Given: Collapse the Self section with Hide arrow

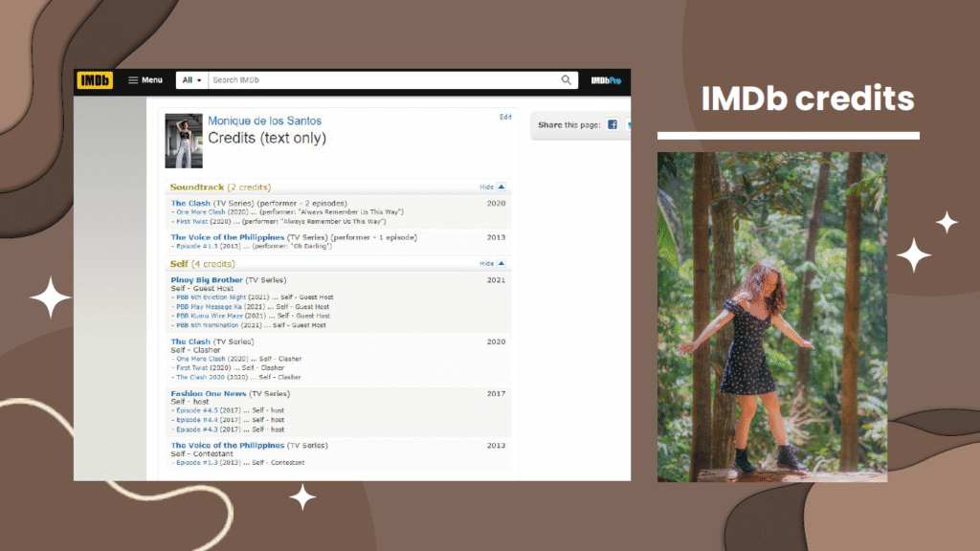Looking at the screenshot, I should point(493,263).
